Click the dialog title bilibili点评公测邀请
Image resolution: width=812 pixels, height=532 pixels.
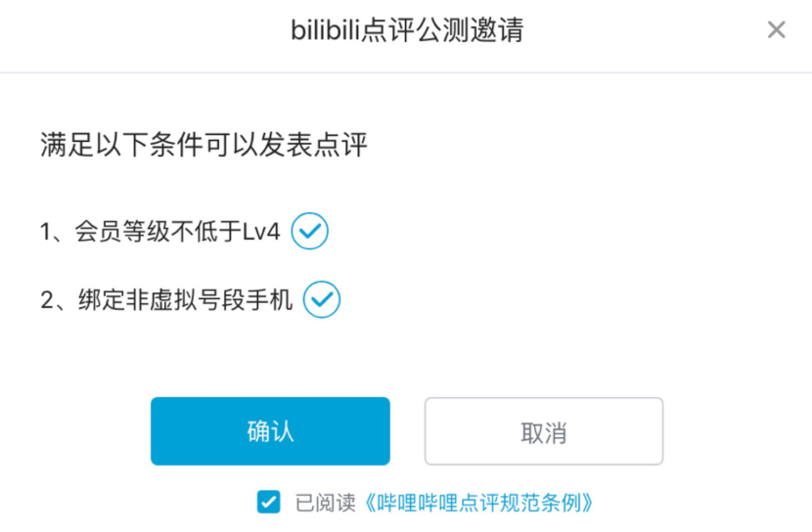pyautogui.click(x=406, y=30)
